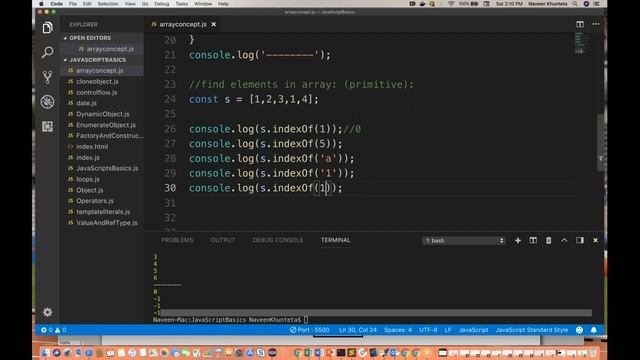Image resolution: width=640 pixels, height=360 pixels.
Task: Collapse the JAVASCRIPTBASICS folder section
Action: (97, 60)
